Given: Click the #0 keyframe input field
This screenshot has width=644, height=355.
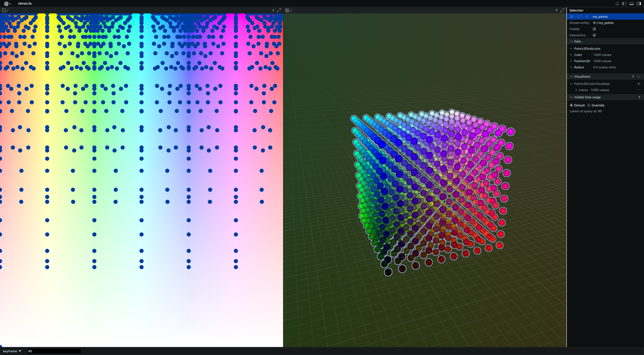Looking at the screenshot, I should tap(54, 351).
